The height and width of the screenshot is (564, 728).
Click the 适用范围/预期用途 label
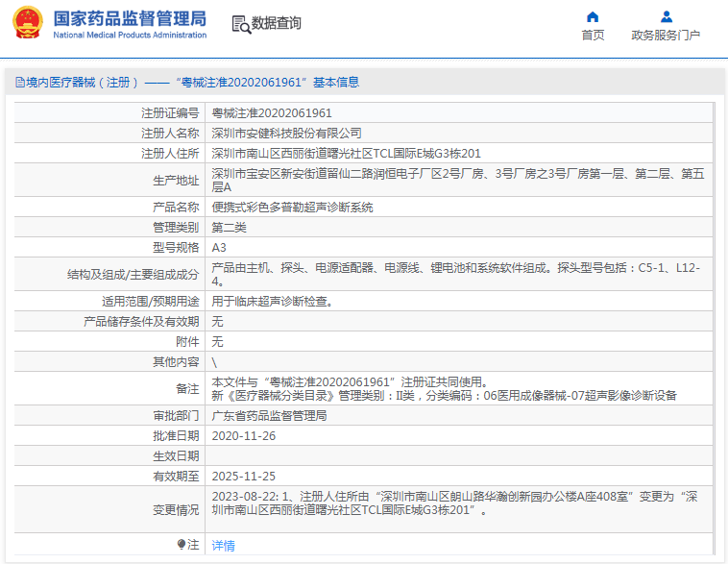[x=151, y=302]
